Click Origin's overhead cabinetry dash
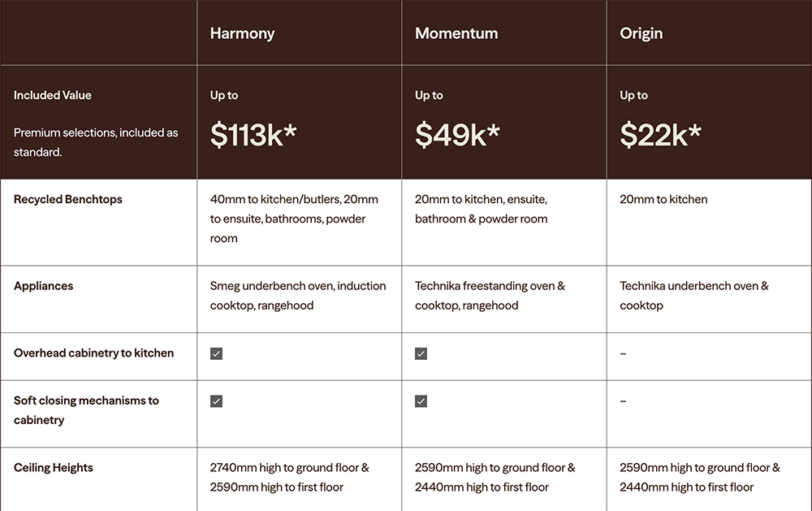Image resolution: width=812 pixels, height=511 pixels. [x=623, y=353]
